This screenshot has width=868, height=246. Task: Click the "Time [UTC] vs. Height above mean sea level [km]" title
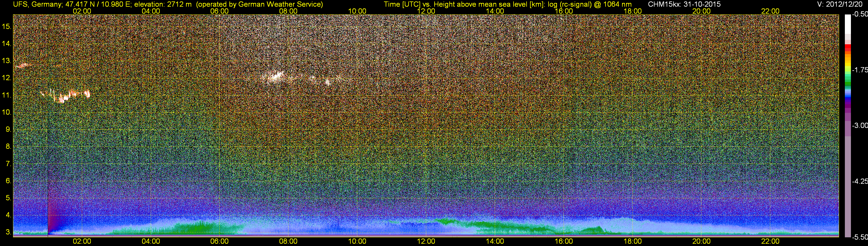pos(464,4)
